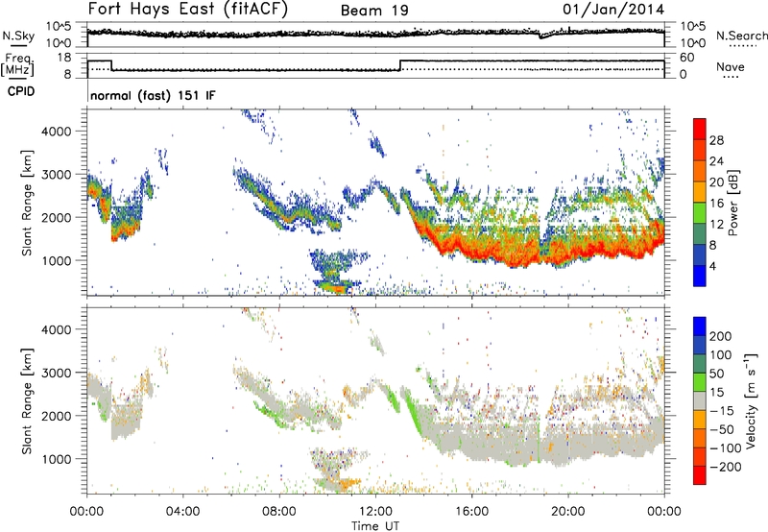Click the 'normal (fast) 151 IF' text
Viewport: 768px width, 532px height.
point(153,95)
